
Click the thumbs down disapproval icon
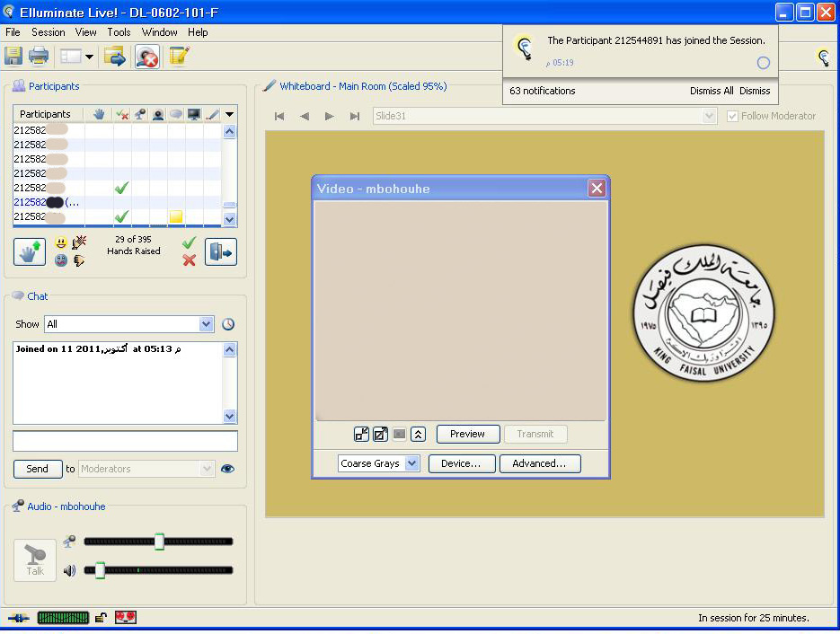point(79,260)
